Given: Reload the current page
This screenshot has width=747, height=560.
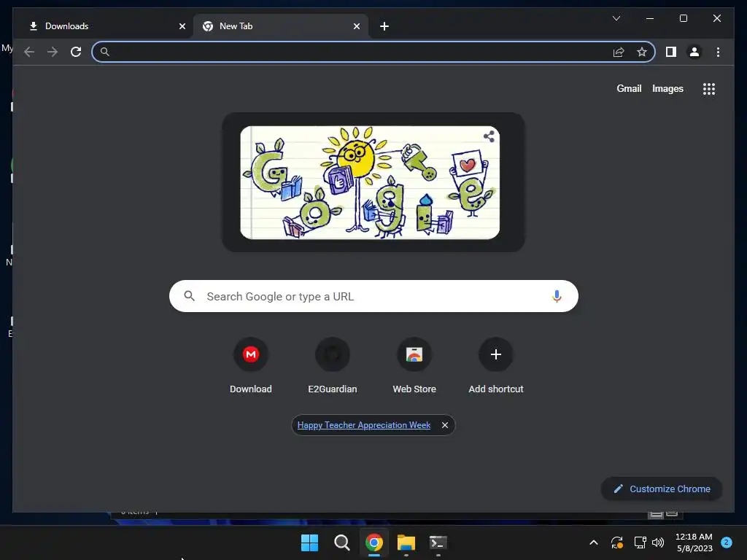Looking at the screenshot, I should tap(76, 52).
